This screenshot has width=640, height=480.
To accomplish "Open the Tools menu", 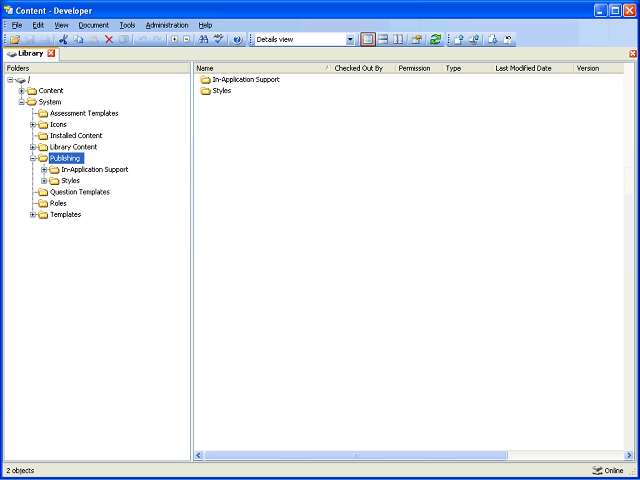I will point(127,25).
